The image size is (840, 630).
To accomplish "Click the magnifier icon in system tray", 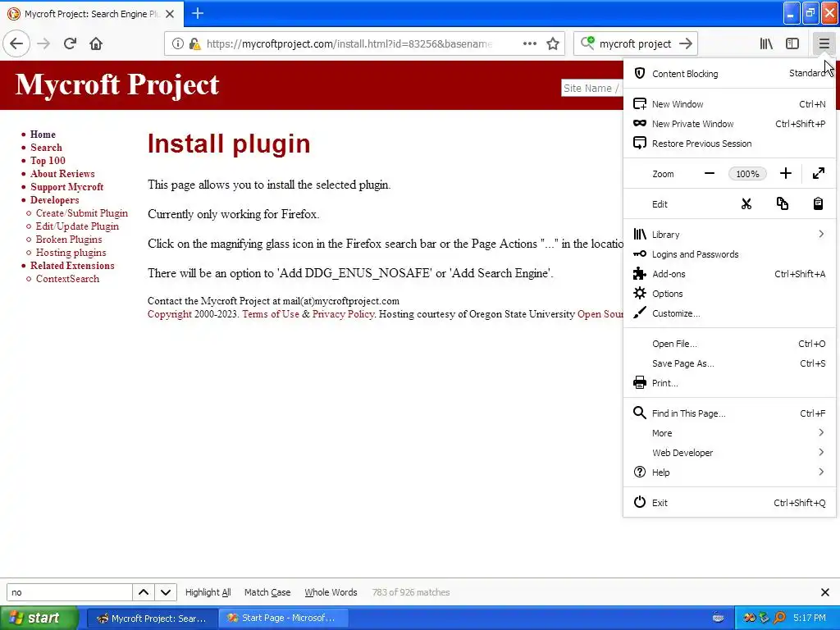I will coord(780,619).
